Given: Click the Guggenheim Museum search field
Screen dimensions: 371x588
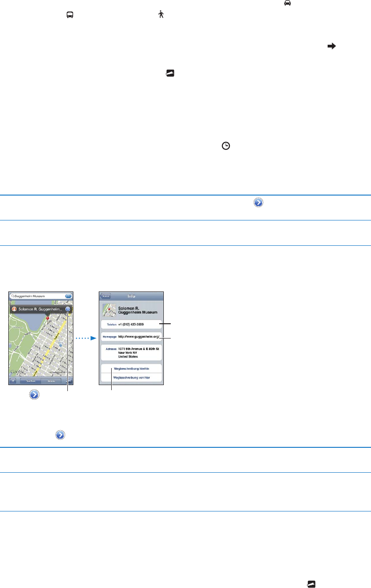Looking at the screenshot, I should 42,296.
